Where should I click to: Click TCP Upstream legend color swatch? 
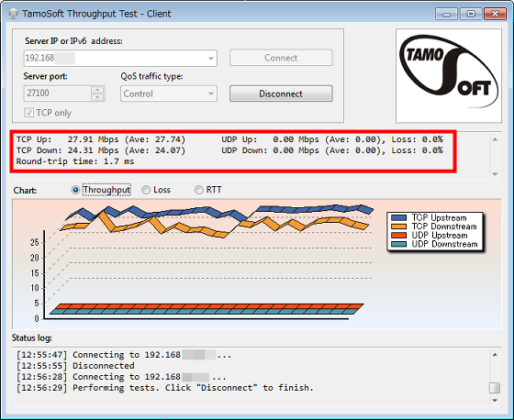399,218
